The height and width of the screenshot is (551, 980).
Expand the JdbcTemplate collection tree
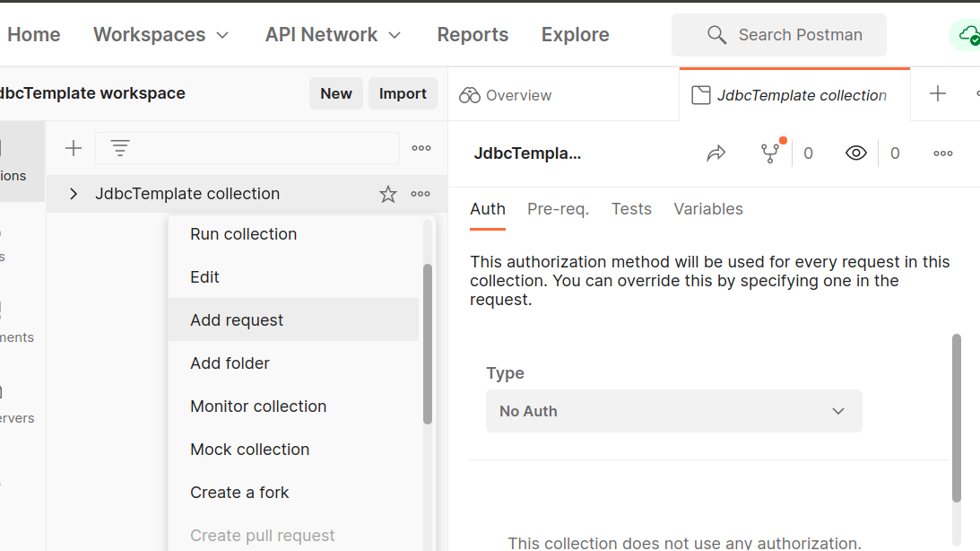[x=74, y=194]
